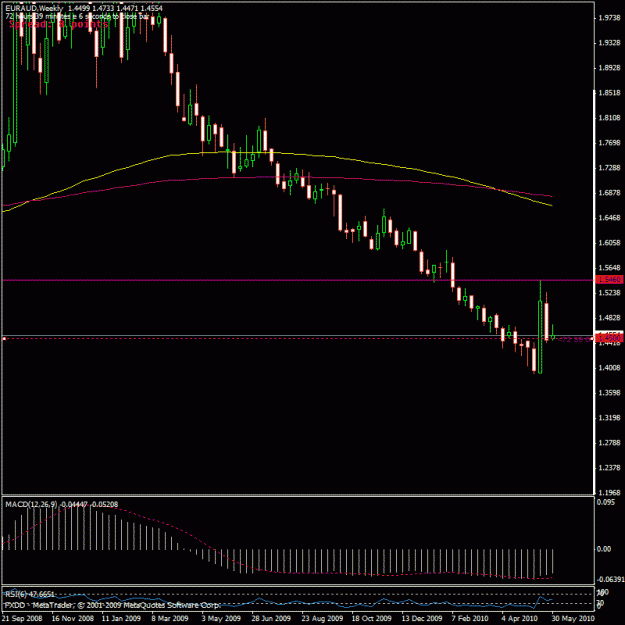Click the 1.2378 price axis label
The height and width of the screenshot is (625, 625).
pos(610,468)
